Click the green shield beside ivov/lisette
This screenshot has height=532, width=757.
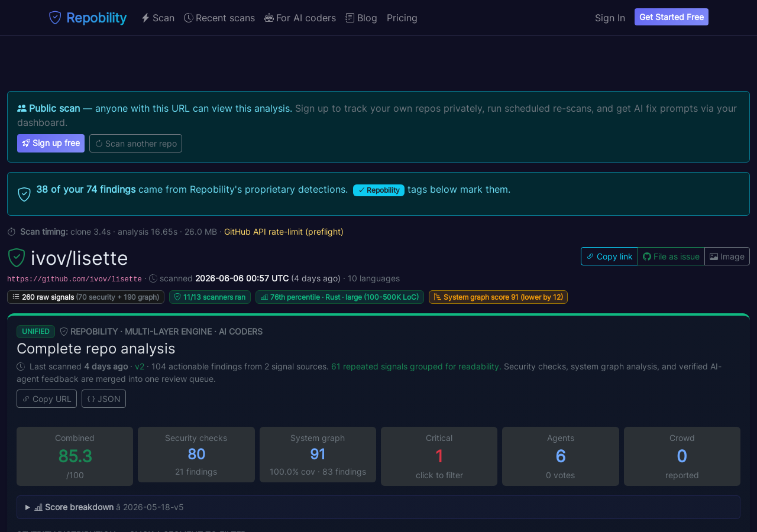tap(17, 258)
